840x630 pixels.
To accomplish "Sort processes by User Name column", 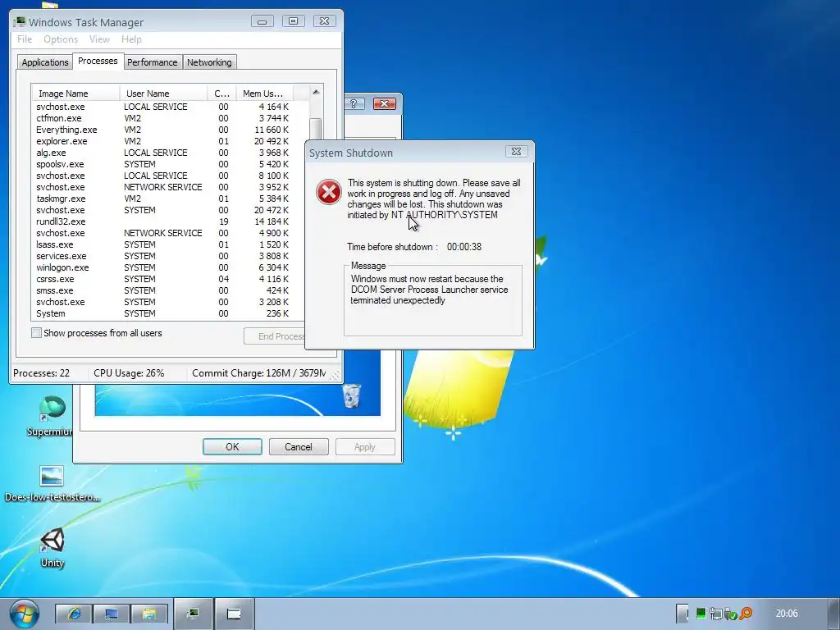I will click(164, 94).
